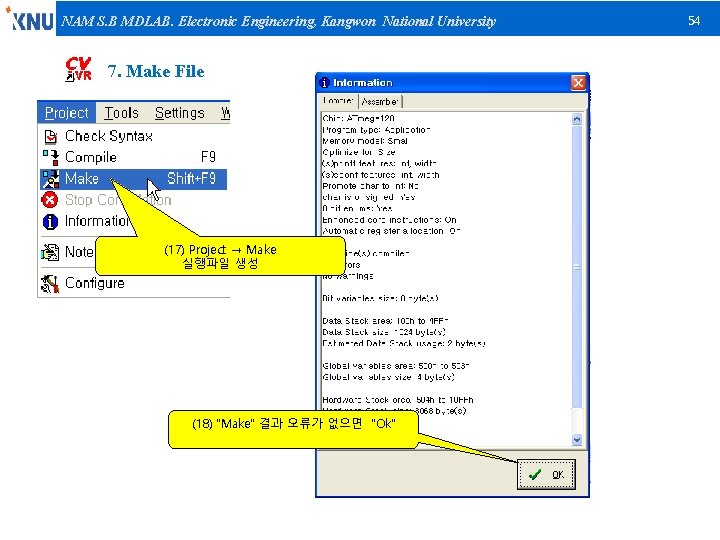Click the 'Bit variables size' line
Viewport: 720px width, 540px height.
pos(380,298)
